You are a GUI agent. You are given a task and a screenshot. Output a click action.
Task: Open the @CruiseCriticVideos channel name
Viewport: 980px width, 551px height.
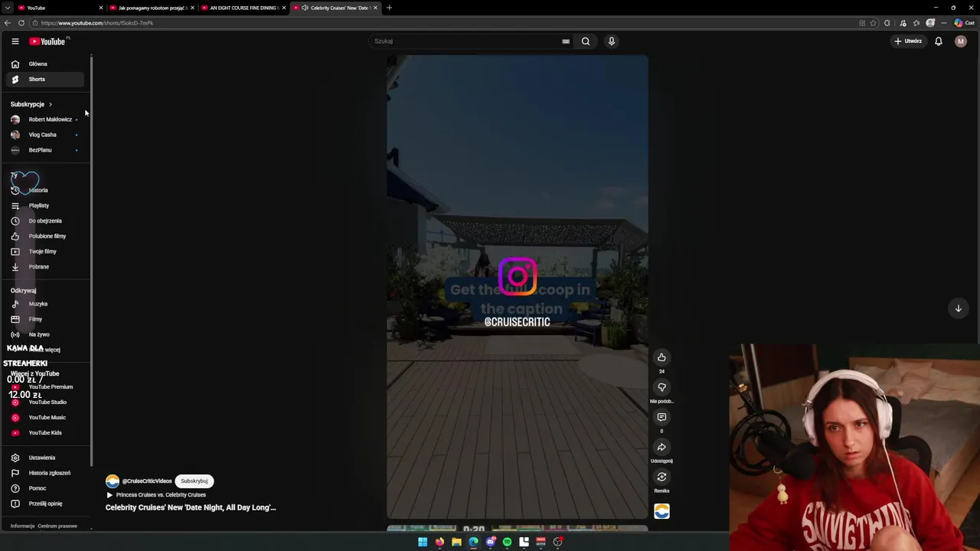click(147, 481)
